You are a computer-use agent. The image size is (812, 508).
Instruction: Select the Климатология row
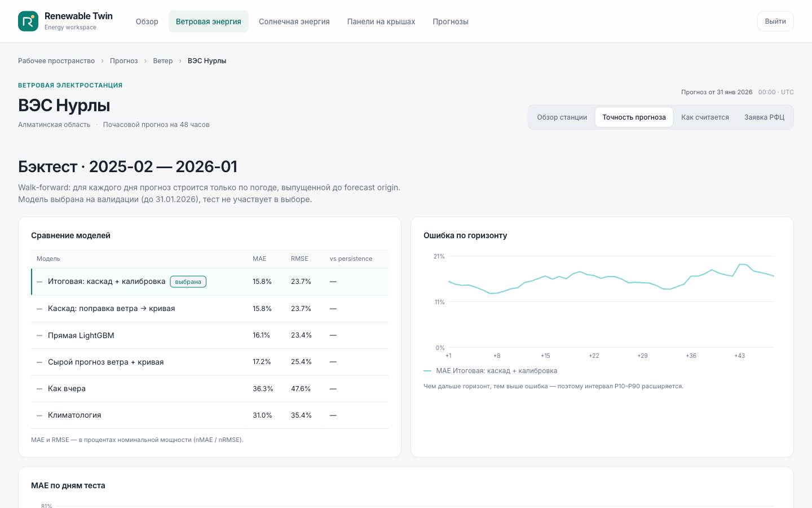[x=210, y=415]
